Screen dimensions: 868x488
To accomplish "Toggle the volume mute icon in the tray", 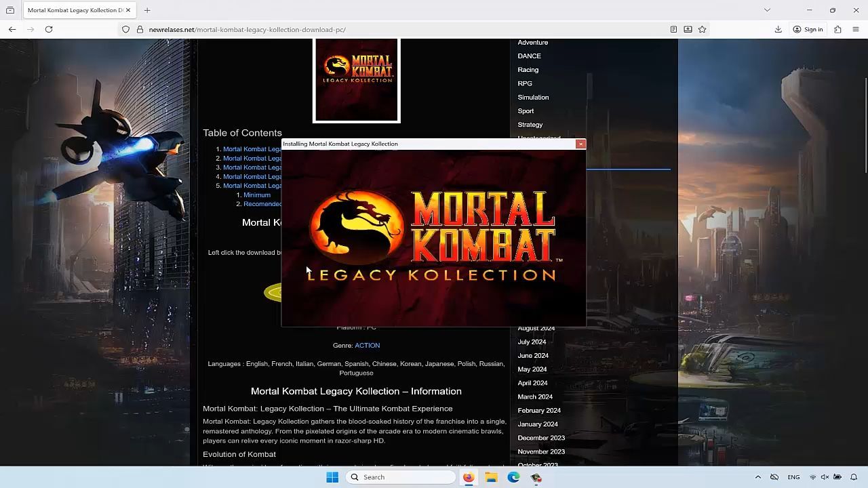I will click(x=825, y=477).
